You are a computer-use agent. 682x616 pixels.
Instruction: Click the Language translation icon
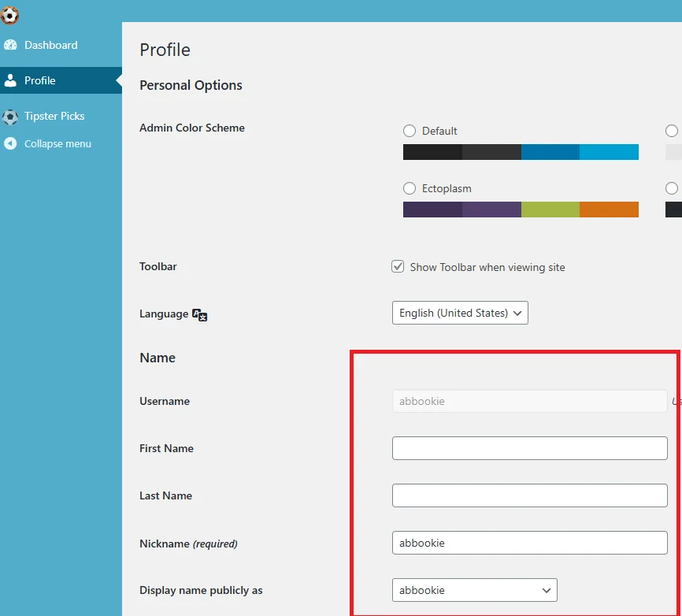(x=200, y=314)
